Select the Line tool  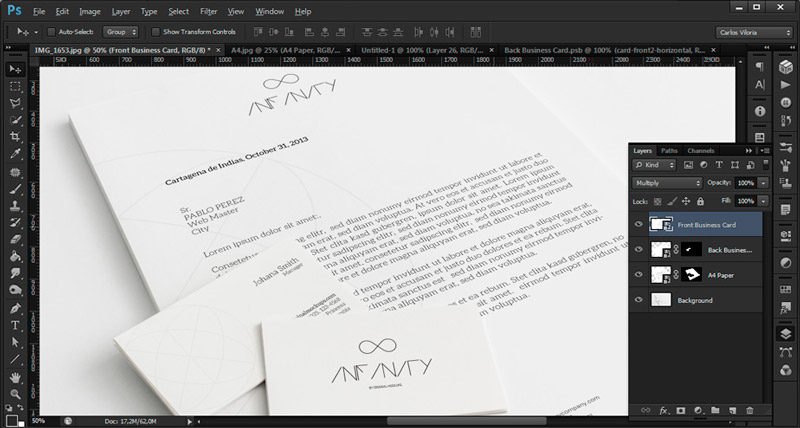pyautogui.click(x=15, y=359)
